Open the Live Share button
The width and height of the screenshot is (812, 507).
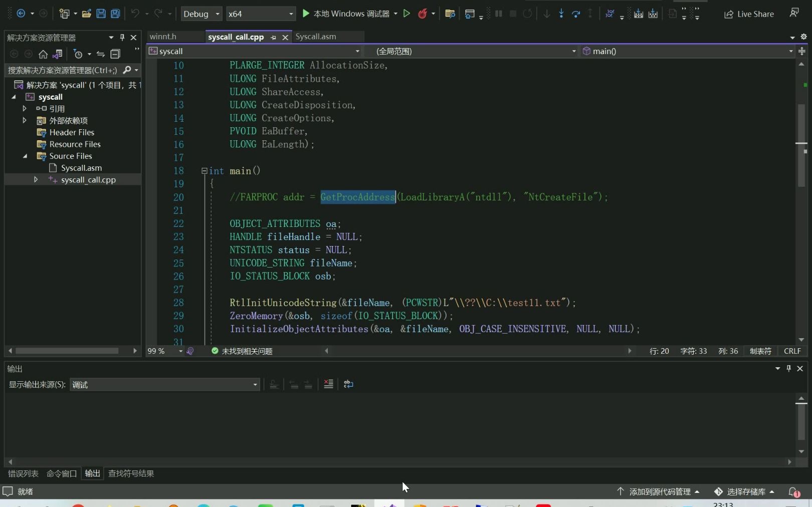pos(749,14)
